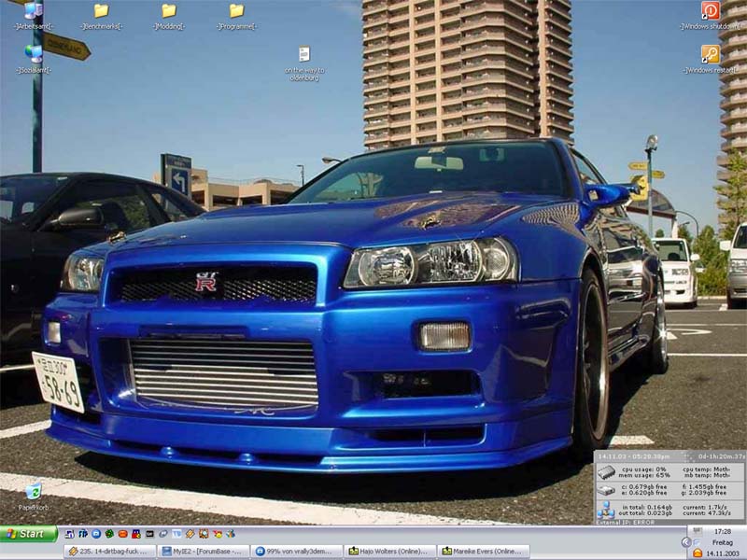This screenshot has height=560, width=747.
Task: Click the monitor header date '14.11.03'
Action: [613, 456]
